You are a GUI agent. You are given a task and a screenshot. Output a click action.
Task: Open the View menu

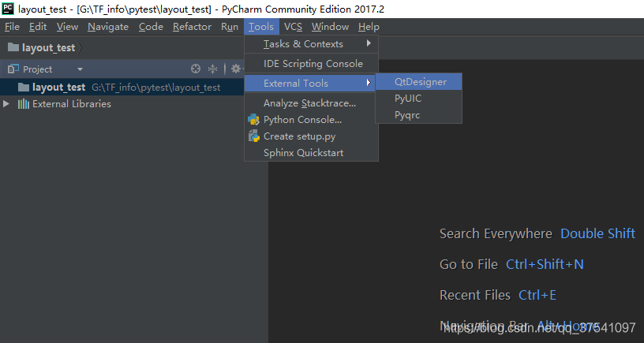67,27
